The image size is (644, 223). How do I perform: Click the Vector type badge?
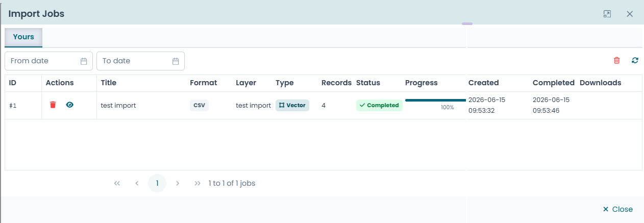(292, 105)
